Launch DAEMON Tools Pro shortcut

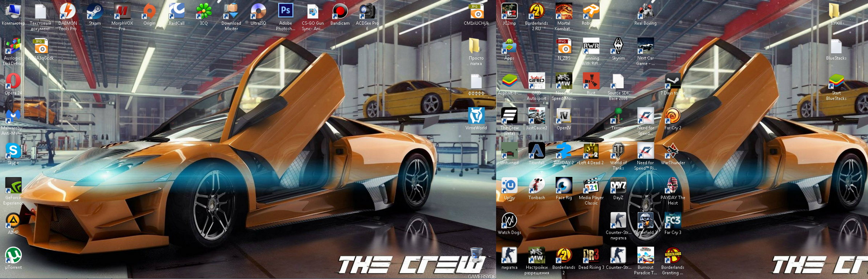(x=68, y=12)
